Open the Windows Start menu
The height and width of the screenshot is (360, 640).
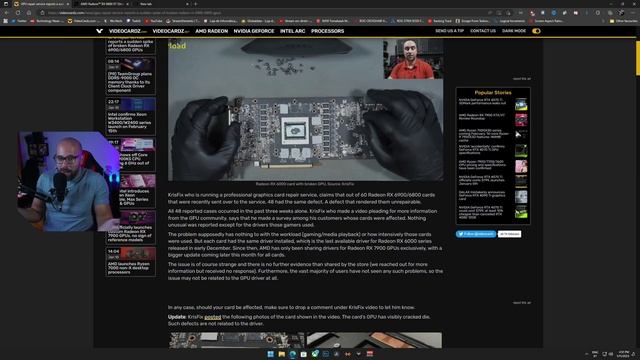271,354
